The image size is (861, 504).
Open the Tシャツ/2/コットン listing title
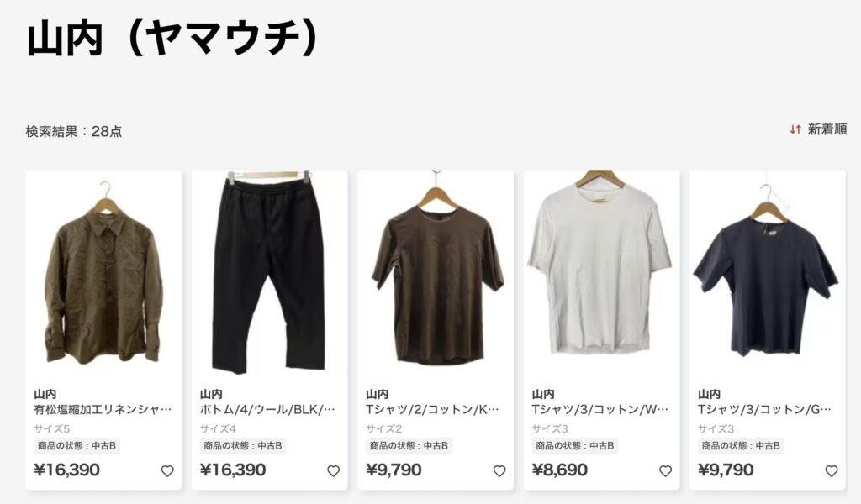[x=433, y=409]
